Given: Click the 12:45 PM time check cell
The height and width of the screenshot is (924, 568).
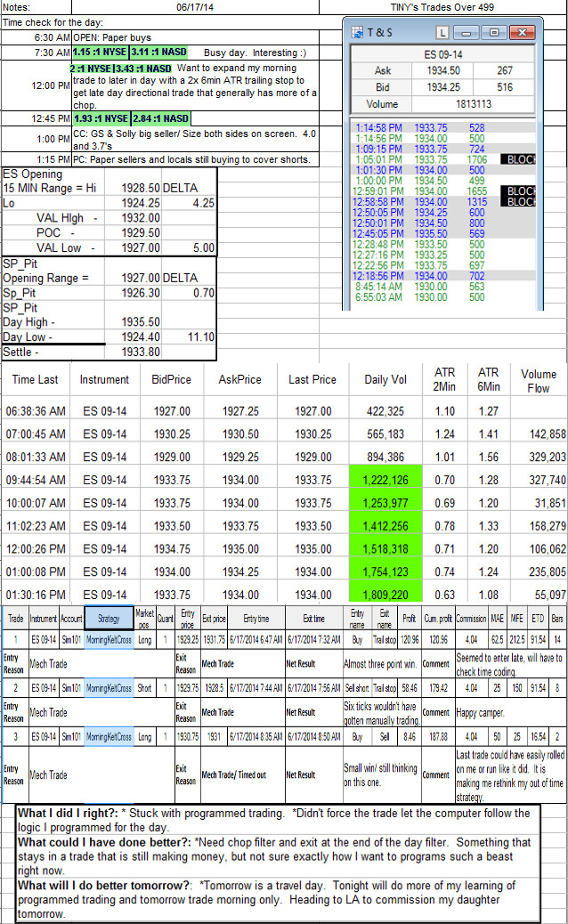Looking at the screenshot, I should tap(37, 118).
